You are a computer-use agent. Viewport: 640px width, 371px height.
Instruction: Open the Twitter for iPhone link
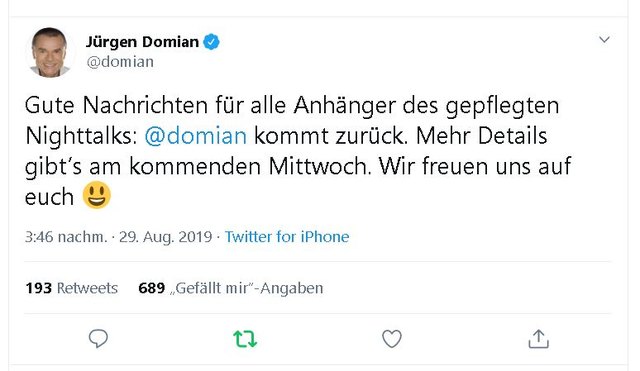point(287,237)
